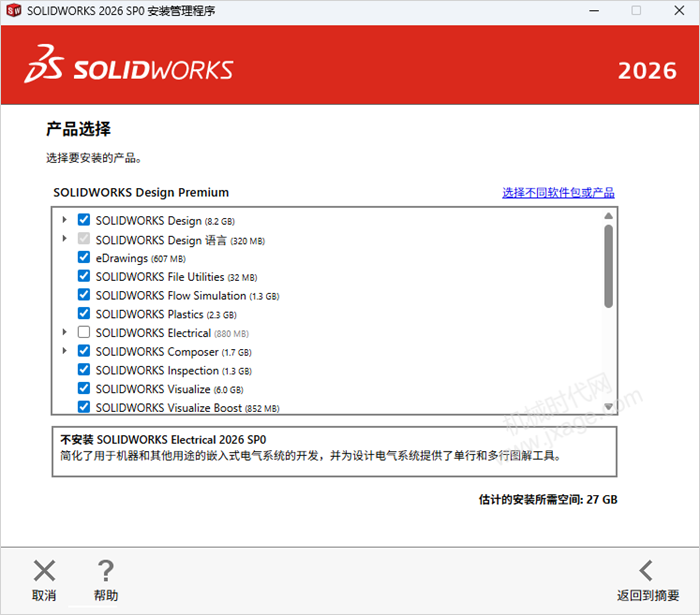Click 选择不同软件包或产品 link

point(558,193)
